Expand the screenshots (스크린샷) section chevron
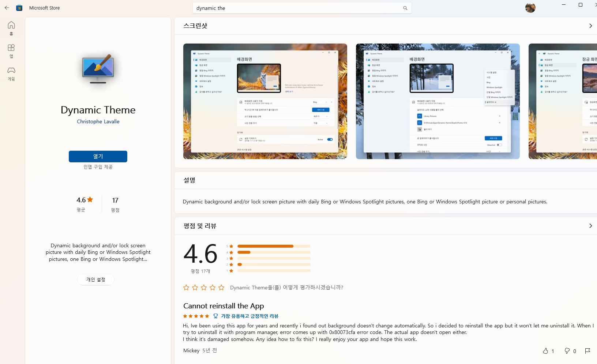This screenshot has width=597, height=364. 590,26
